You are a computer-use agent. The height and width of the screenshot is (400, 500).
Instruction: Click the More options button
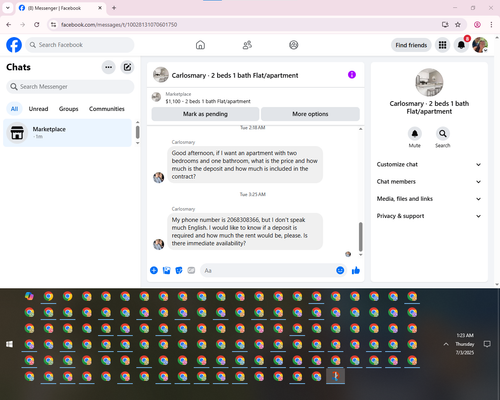point(310,114)
